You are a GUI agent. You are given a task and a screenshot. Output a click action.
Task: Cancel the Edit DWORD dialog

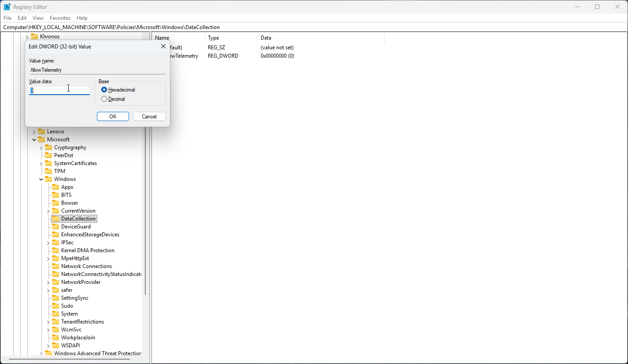(149, 117)
